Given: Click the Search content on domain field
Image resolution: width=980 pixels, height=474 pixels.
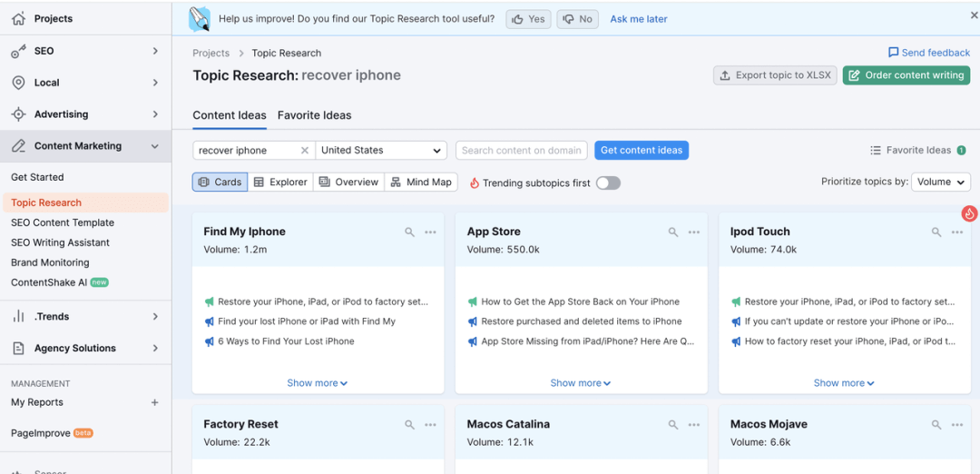Looking at the screenshot, I should point(521,151).
